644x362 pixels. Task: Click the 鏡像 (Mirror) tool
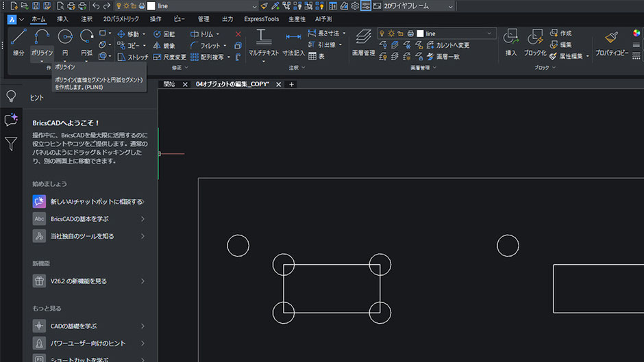pyautogui.click(x=164, y=46)
